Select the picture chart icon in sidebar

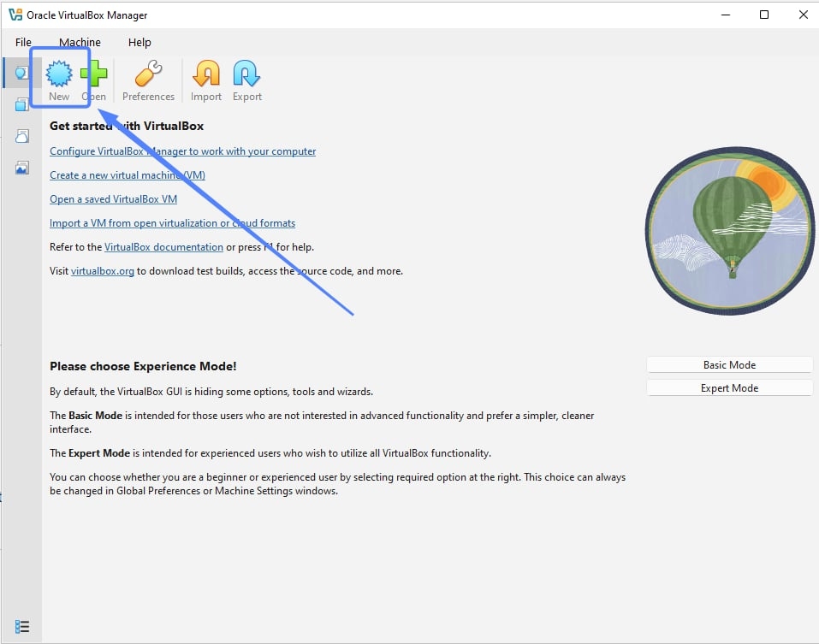pos(22,168)
